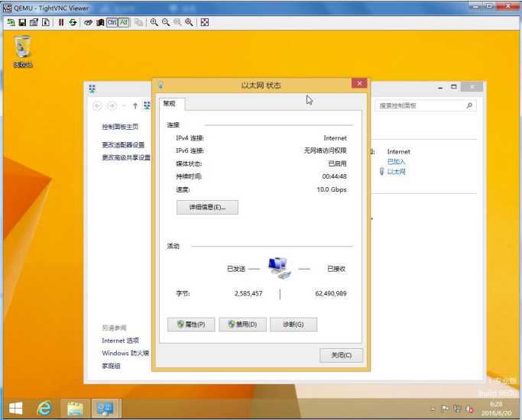Click the Back arrow in control panel window
This screenshot has width=522, height=420.
point(97,105)
